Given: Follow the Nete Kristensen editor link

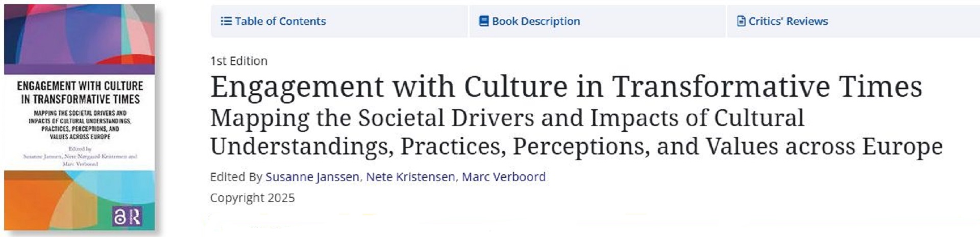Looking at the screenshot, I should coord(410,177).
